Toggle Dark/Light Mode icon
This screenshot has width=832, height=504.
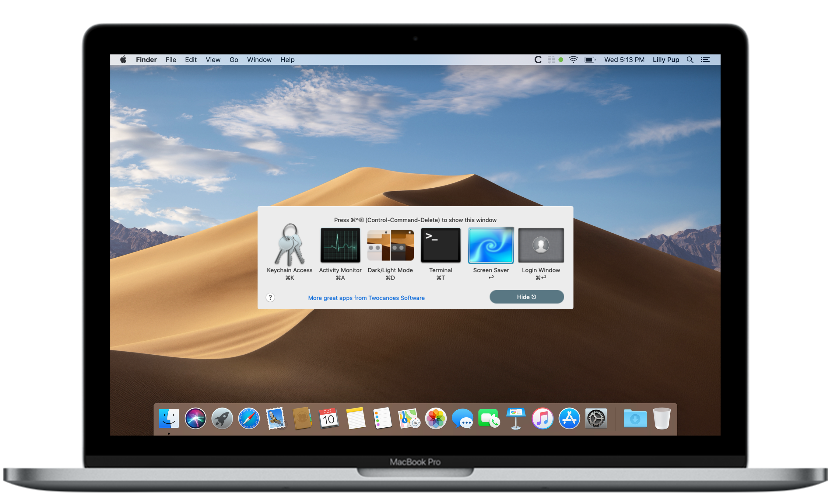click(x=390, y=245)
